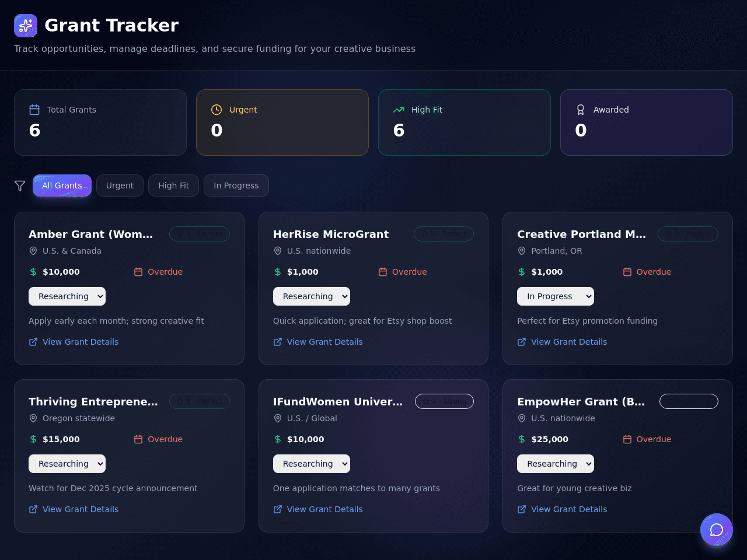Click the dollar icon on IFundWomen card
The height and width of the screenshot is (560, 747).
point(278,439)
